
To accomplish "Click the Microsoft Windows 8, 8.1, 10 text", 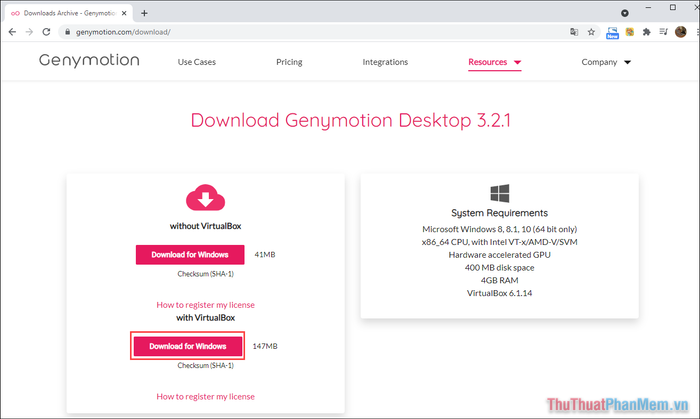I will (499, 229).
